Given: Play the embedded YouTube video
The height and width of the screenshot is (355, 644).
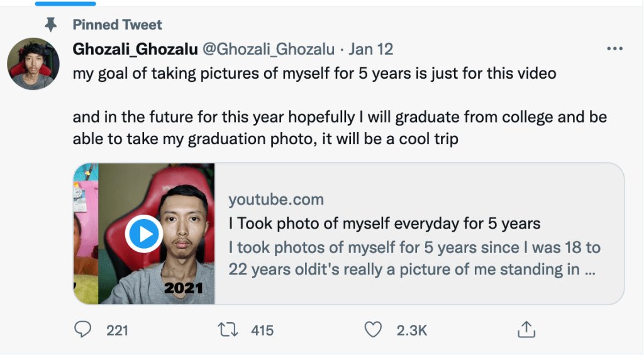Looking at the screenshot, I should 145,234.
